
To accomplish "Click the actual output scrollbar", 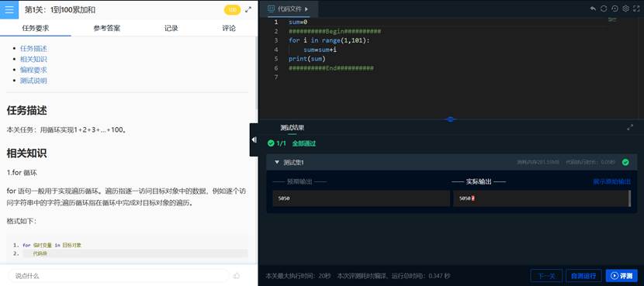I will [629, 198].
